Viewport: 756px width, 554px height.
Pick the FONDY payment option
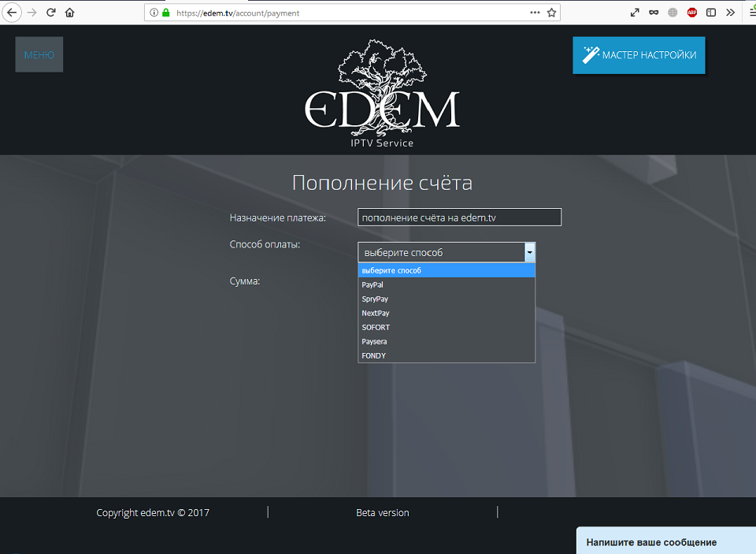(x=373, y=355)
